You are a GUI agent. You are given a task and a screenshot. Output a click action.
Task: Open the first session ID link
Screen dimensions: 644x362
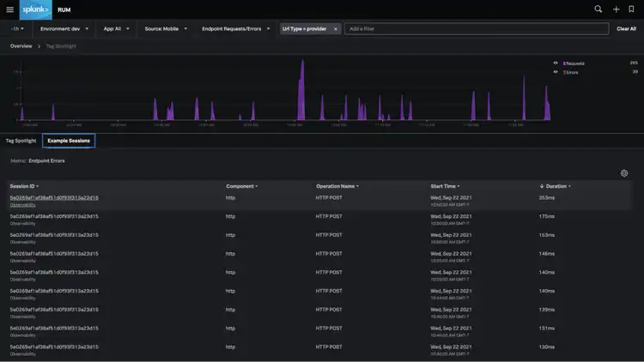point(54,197)
